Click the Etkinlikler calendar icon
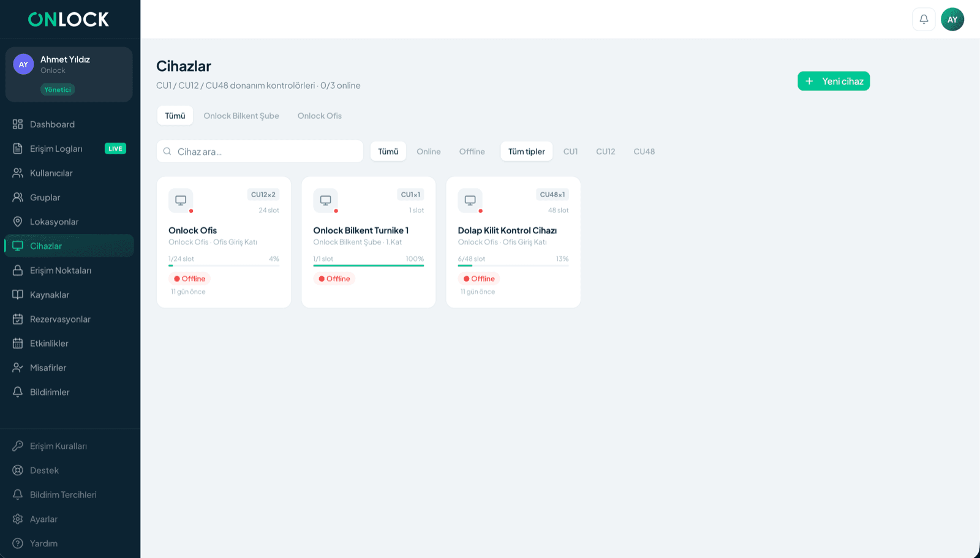 tap(18, 344)
